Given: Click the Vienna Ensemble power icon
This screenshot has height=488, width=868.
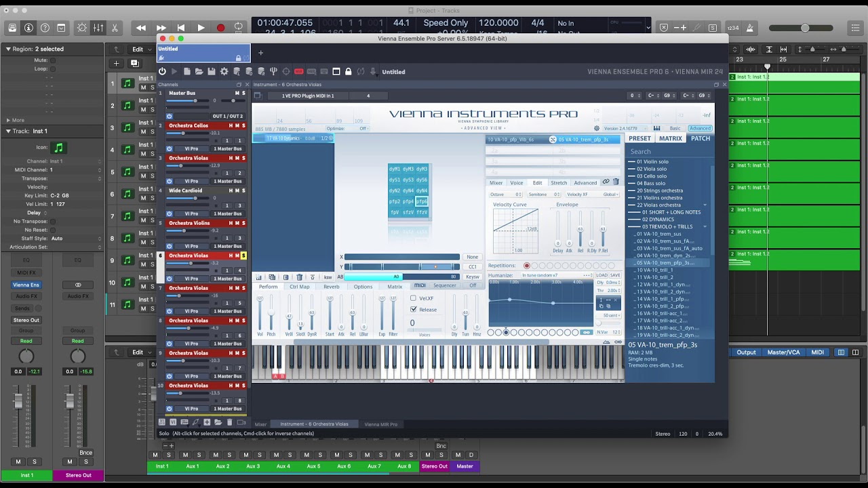Looking at the screenshot, I should pos(162,71).
